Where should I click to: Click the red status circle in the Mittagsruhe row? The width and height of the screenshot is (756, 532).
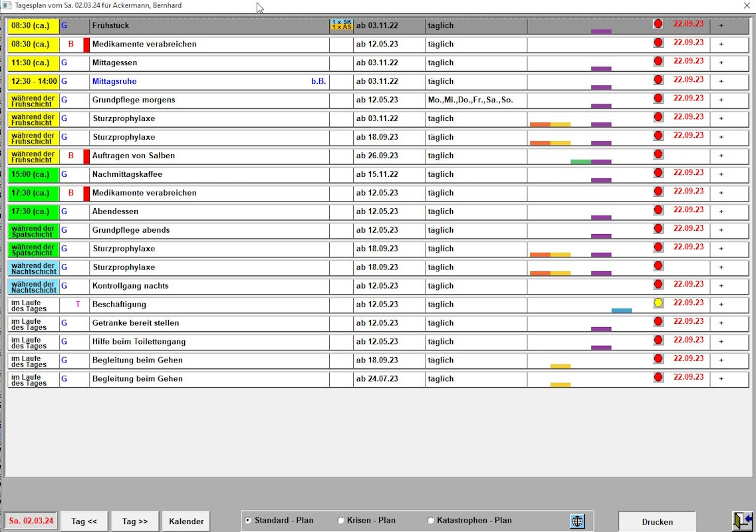[x=658, y=80]
